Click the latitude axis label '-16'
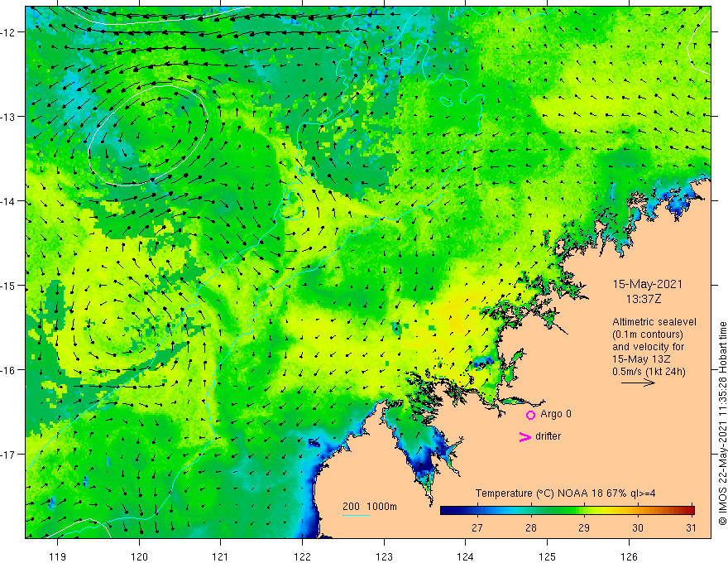The image size is (728, 563). [x=7, y=370]
